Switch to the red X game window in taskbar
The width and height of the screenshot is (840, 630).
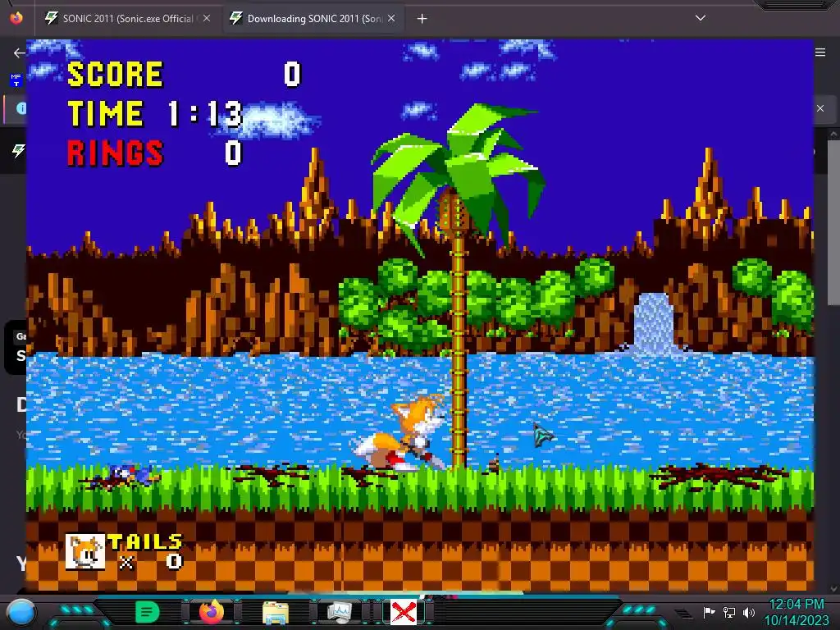[x=404, y=612]
